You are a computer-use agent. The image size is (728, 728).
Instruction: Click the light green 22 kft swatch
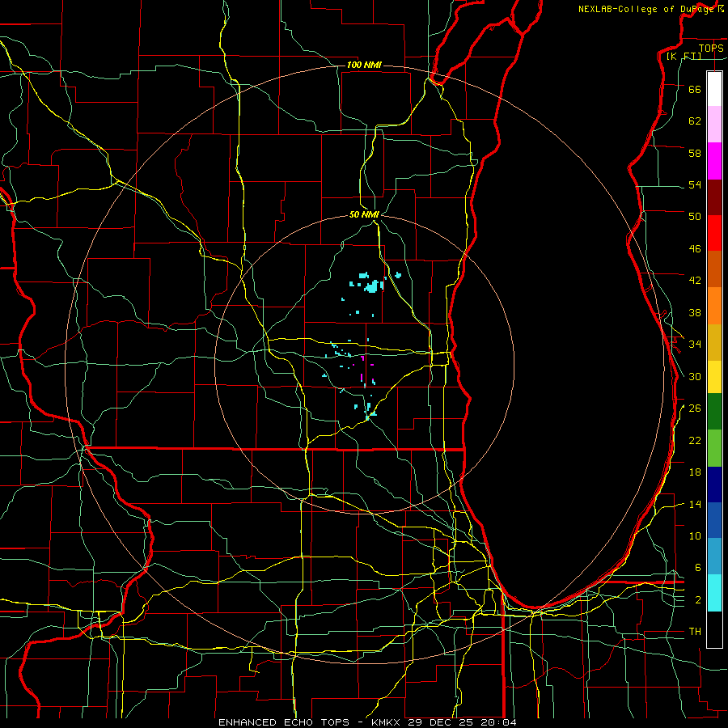[x=714, y=448]
